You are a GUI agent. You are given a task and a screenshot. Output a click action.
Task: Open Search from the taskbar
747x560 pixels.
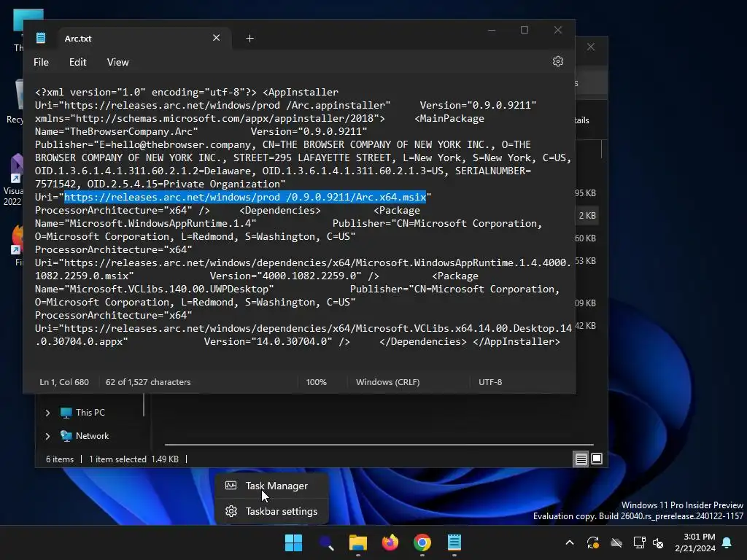[x=326, y=542]
